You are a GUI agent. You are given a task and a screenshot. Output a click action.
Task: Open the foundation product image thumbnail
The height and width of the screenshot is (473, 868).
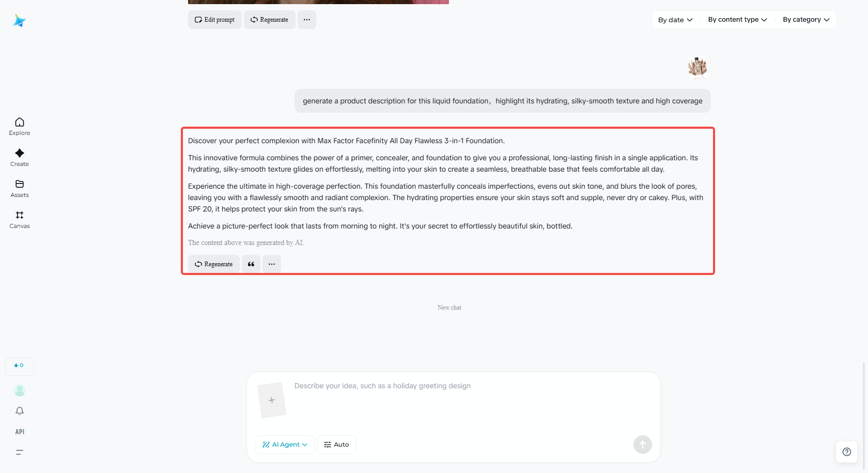tap(698, 67)
